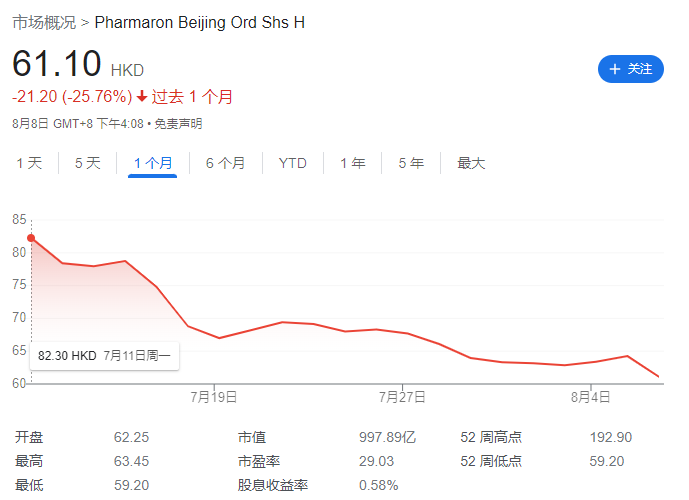The height and width of the screenshot is (500, 689).
Task: Click the chart line near 8月4日
Action: [x=592, y=362]
